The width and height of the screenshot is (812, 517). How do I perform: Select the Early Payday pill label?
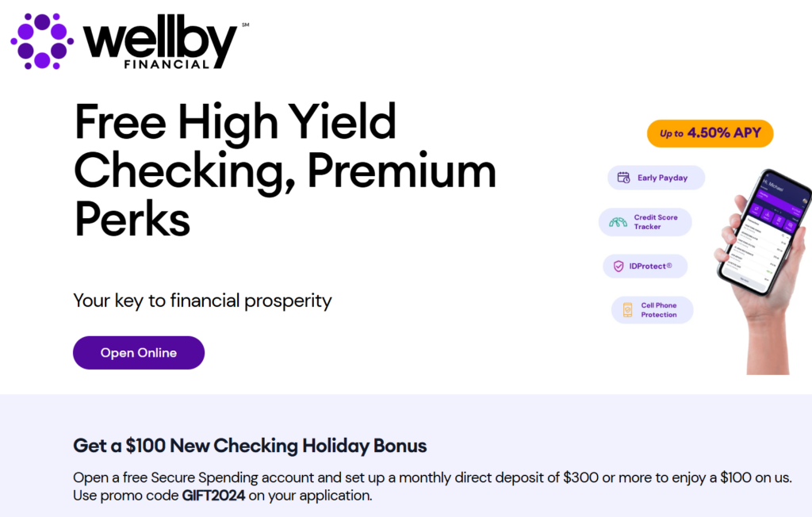(662, 178)
